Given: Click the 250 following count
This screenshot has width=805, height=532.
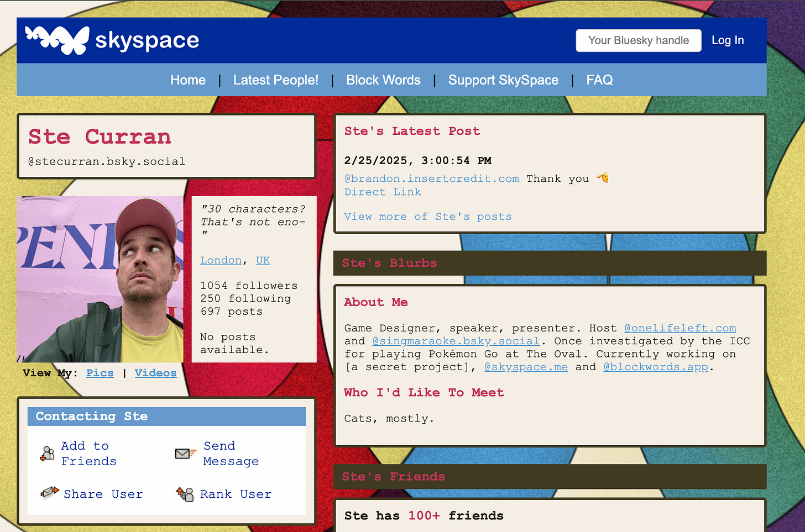Looking at the screenshot, I should pyautogui.click(x=245, y=298).
